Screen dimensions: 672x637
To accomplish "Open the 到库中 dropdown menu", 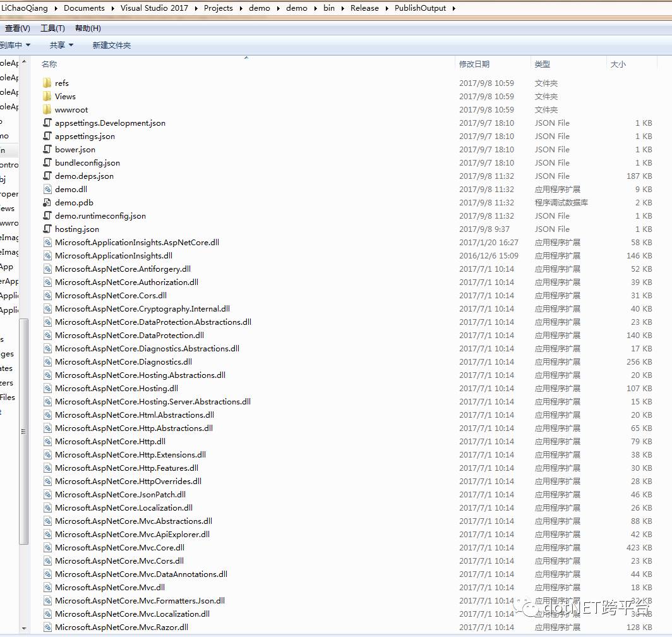I will (x=16, y=45).
